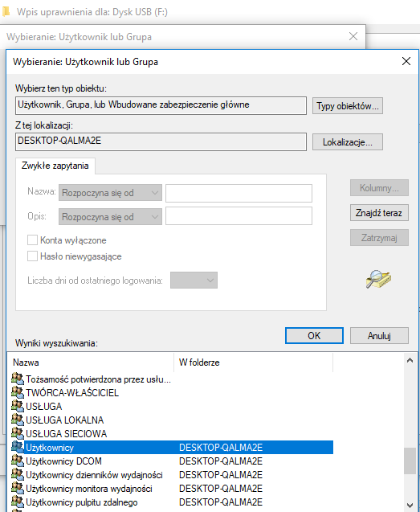Screen dimensions: 420x512
Task: Select the Zwykłe zapytania tab
Action: pyautogui.click(x=55, y=166)
